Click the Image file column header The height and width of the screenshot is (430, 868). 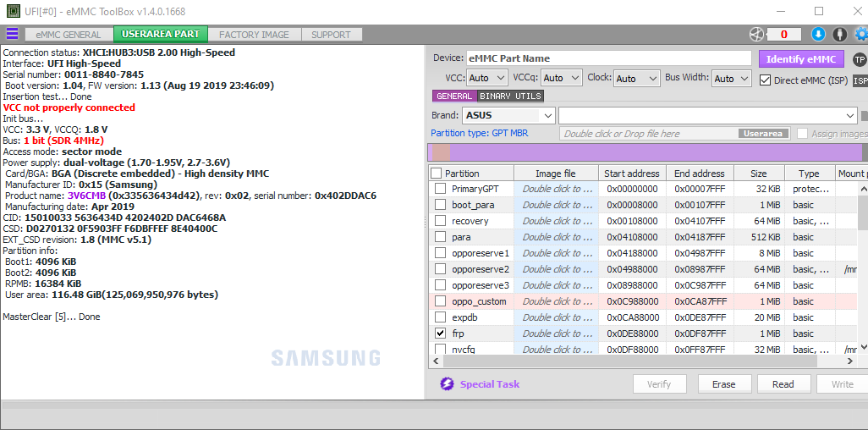pos(556,174)
